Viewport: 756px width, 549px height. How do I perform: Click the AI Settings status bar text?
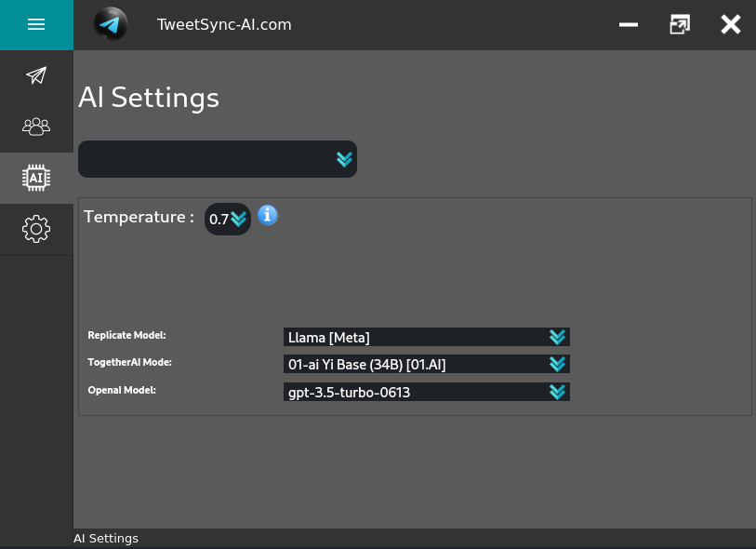[x=106, y=539]
